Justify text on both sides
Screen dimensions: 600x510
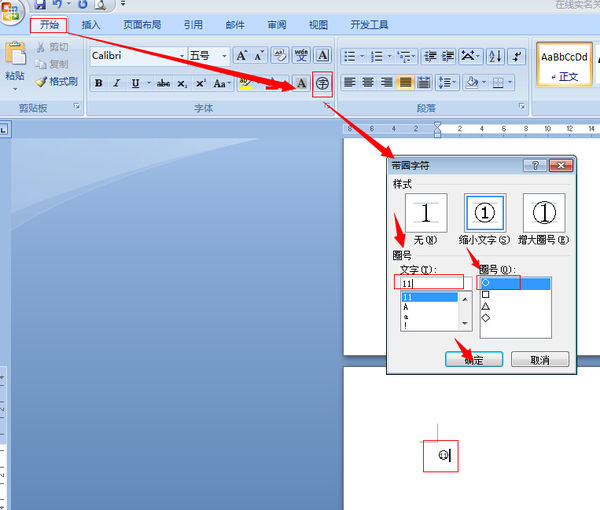(x=405, y=82)
